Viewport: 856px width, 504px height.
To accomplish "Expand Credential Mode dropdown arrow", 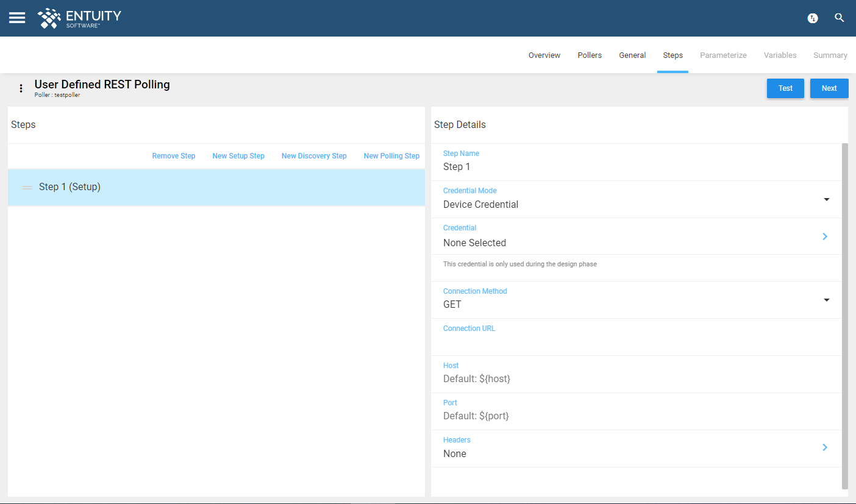I will (x=827, y=199).
